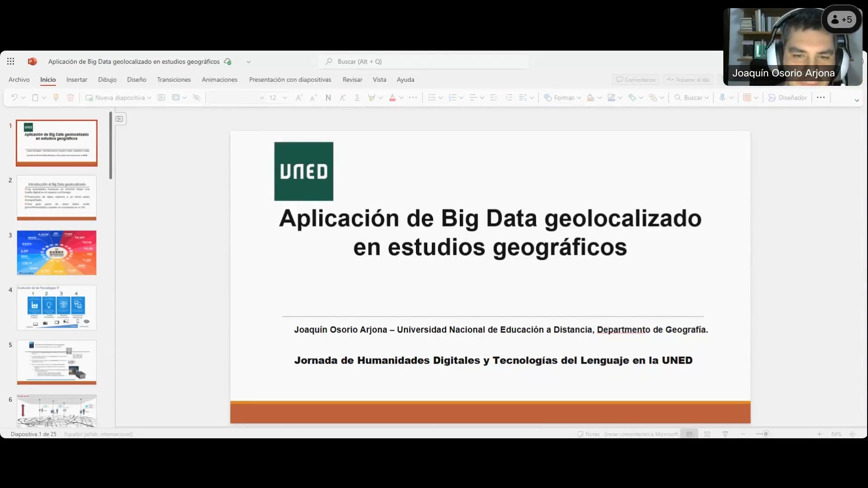Select the Bold formatting icon
Screen dimensions: 868x488
327,97
